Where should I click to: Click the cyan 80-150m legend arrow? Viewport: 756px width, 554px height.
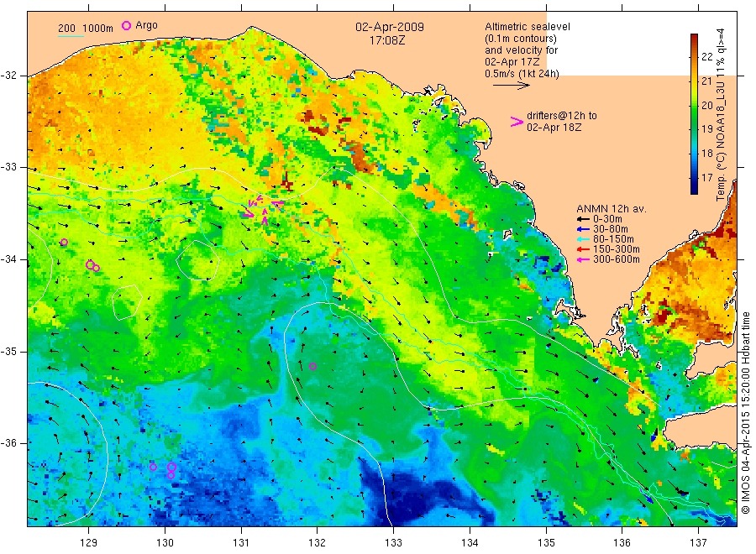click(x=583, y=239)
